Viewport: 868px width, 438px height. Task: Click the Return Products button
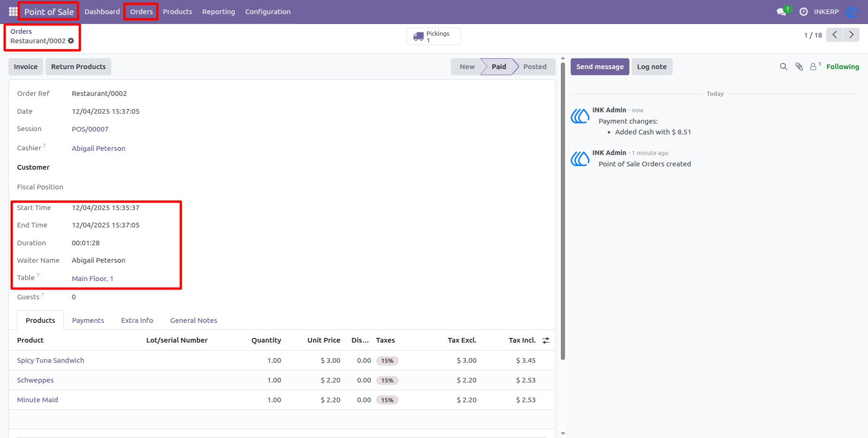pos(78,67)
